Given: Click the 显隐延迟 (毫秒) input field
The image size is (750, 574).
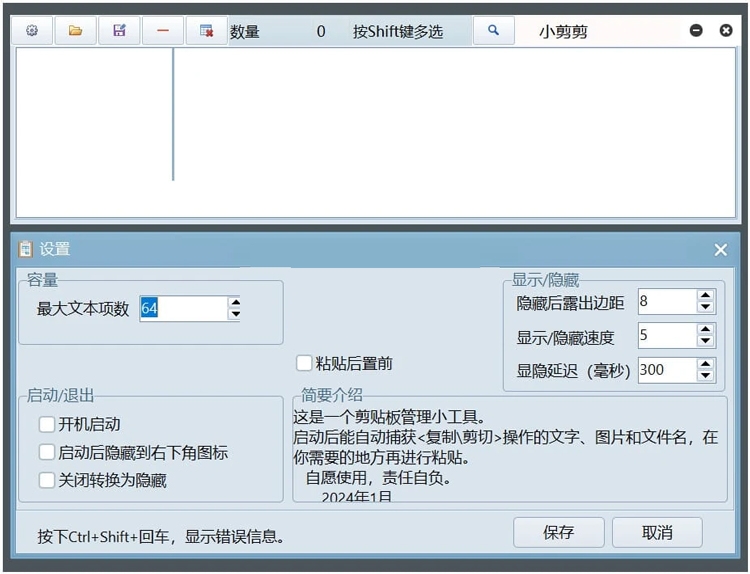Looking at the screenshot, I should (x=665, y=370).
